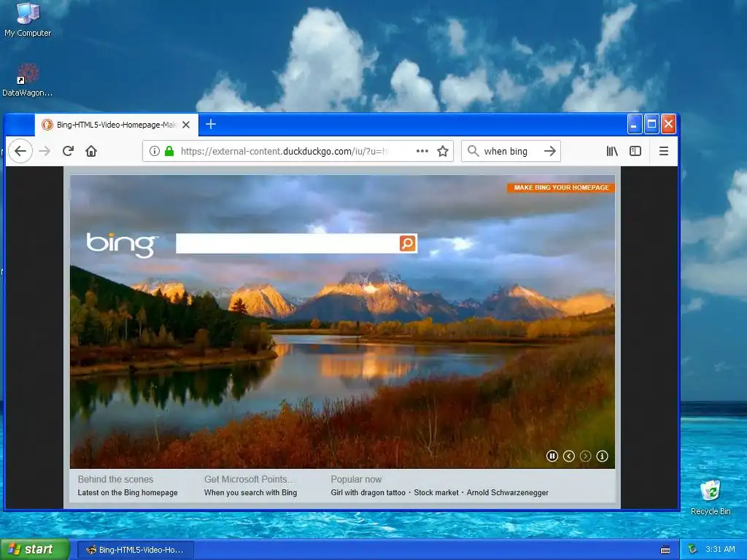
Task: Submit search with the go arrow
Action: tap(550, 152)
